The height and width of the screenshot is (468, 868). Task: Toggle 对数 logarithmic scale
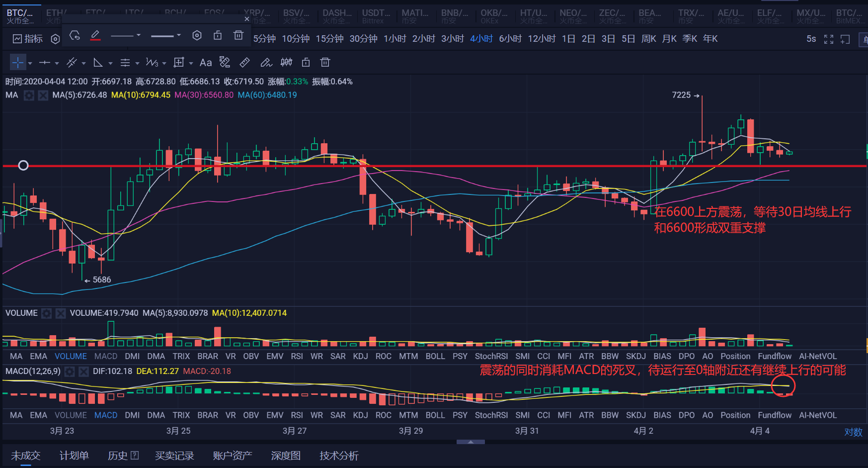click(x=853, y=432)
